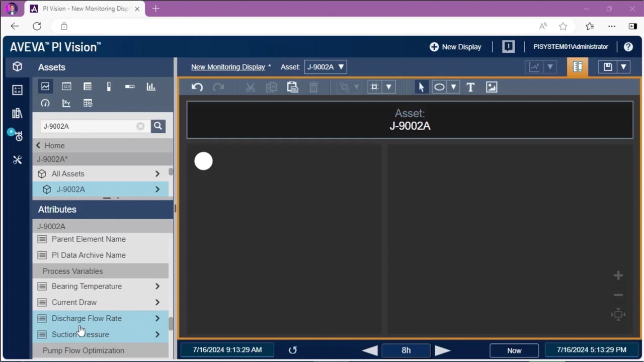The image size is (644, 362).
Task: Open the Save options dropdown arrow
Action: (x=623, y=67)
